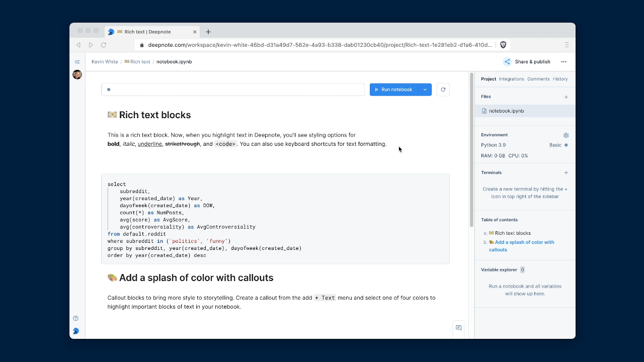
Task: Open the help question mark icon
Action: [x=76, y=318]
